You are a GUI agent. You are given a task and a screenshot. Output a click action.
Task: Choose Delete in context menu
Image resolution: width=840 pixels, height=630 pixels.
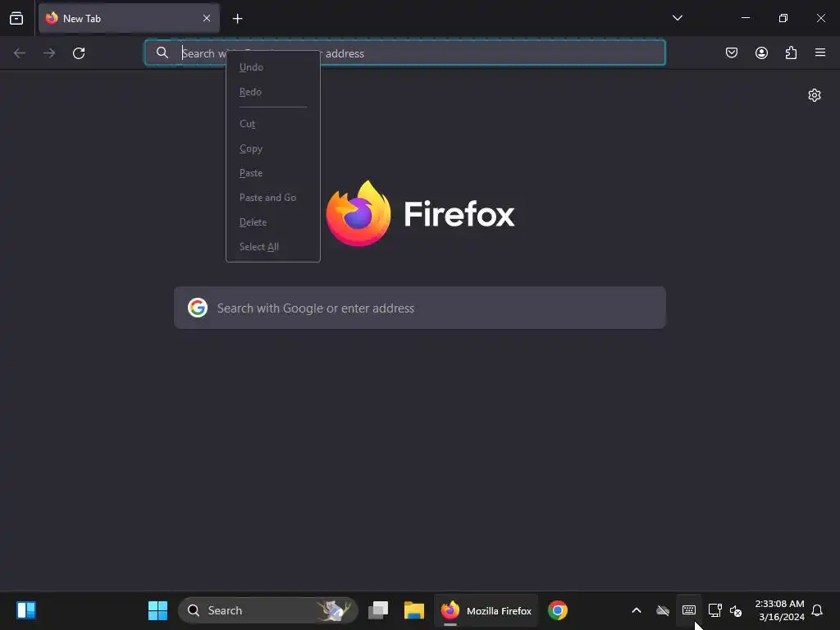coord(273,222)
